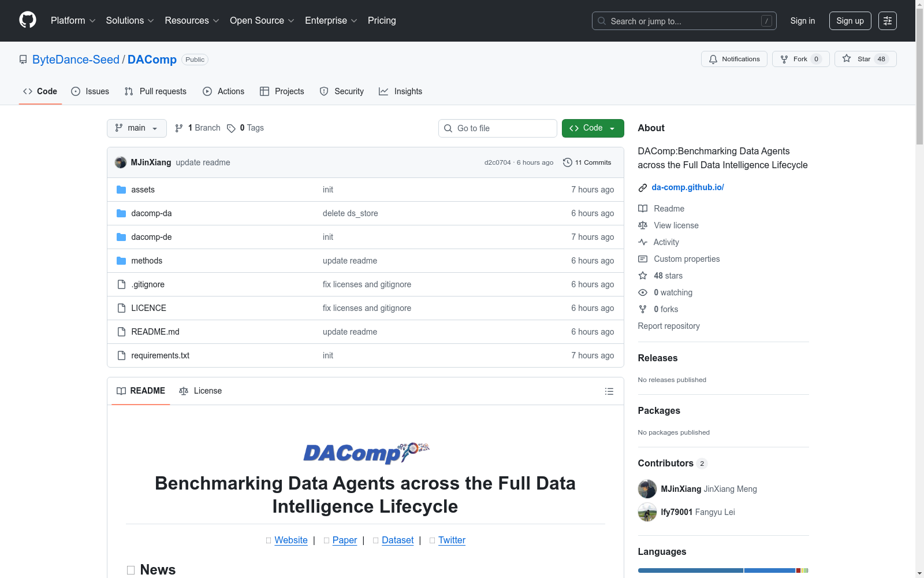Viewport: 924px width, 578px height.
Task: Open the Twitter link in README
Action: pos(452,540)
